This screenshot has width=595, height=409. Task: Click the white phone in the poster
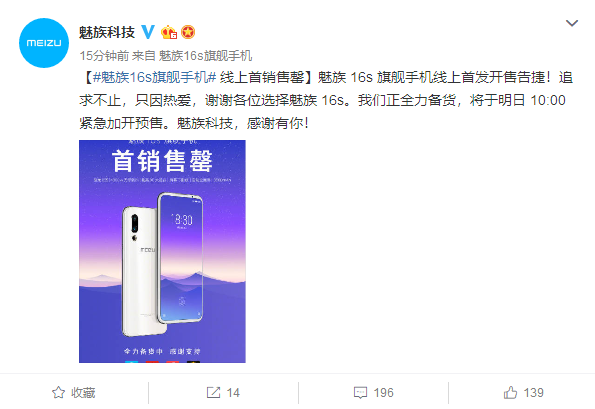click(140, 271)
